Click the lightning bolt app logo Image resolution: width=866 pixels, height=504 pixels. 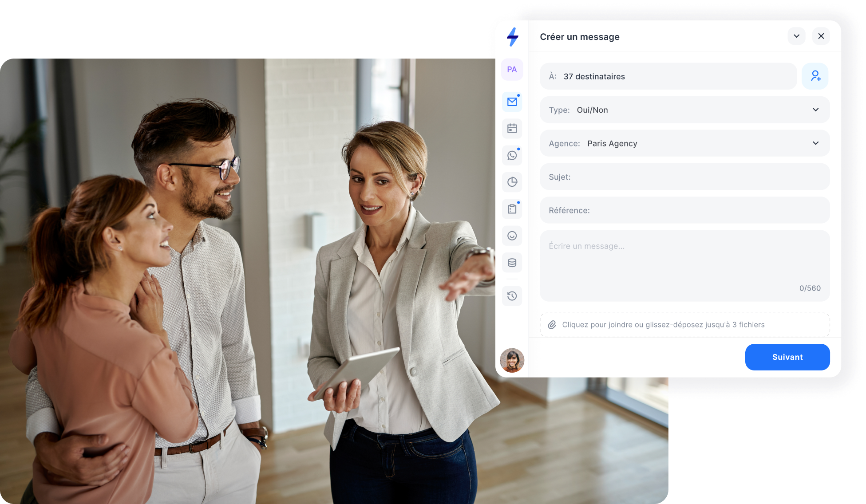(x=512, y=37)
